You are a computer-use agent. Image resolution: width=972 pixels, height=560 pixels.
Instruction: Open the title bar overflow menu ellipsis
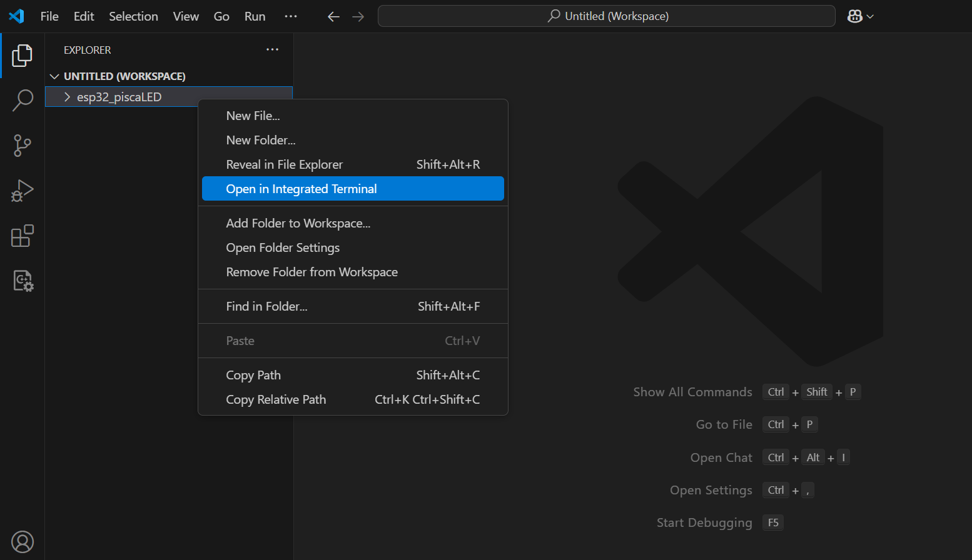point(291,16)
